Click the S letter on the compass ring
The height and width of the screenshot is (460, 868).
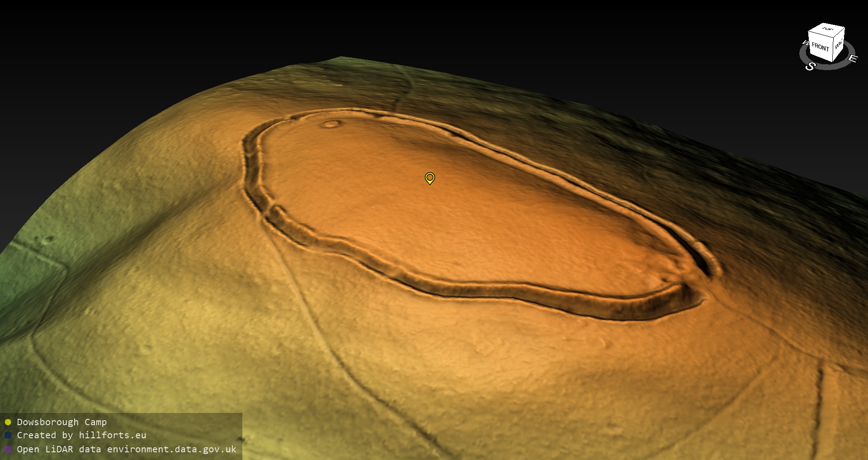tap(810, 66)
